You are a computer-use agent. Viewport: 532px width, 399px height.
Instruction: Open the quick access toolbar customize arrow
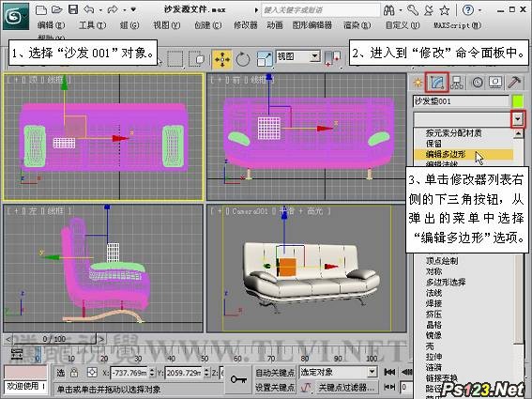[133, 9]
